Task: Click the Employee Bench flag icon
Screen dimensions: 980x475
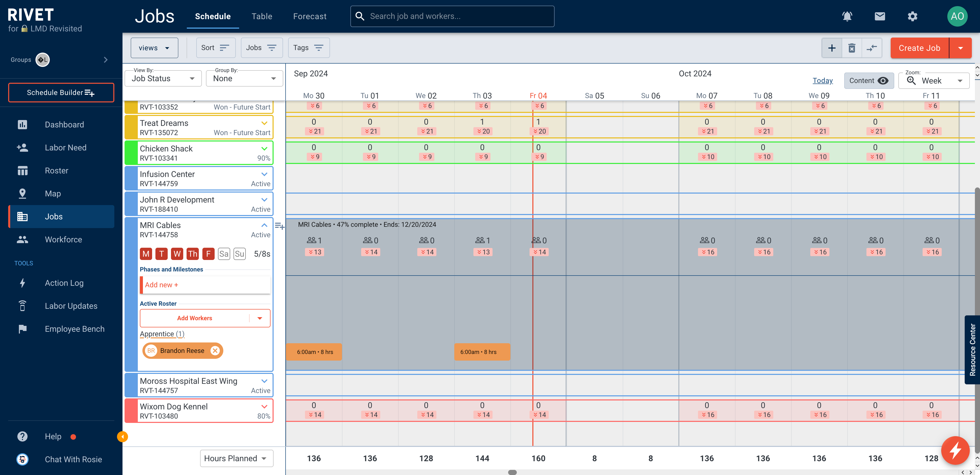Action: (x=22, y=329)
